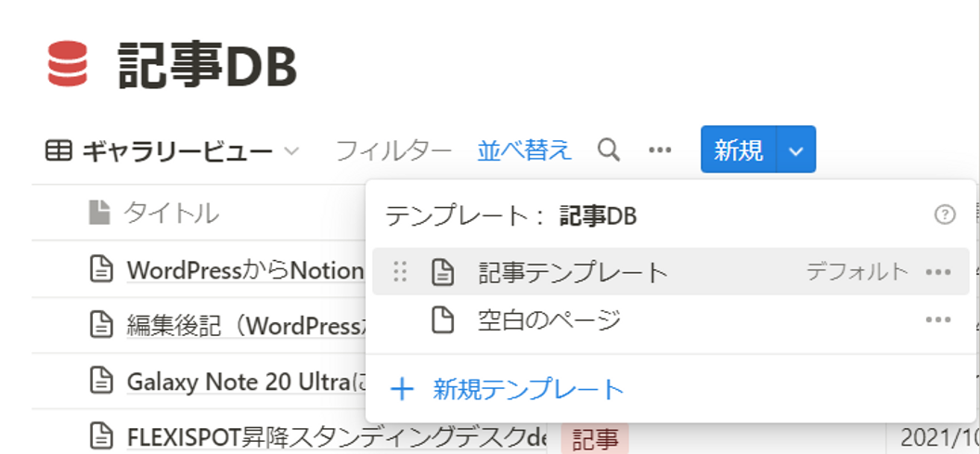The image size is (980, 454).
Task: Click the plus icon for 新規テンプレート
Action: (402, 390)
